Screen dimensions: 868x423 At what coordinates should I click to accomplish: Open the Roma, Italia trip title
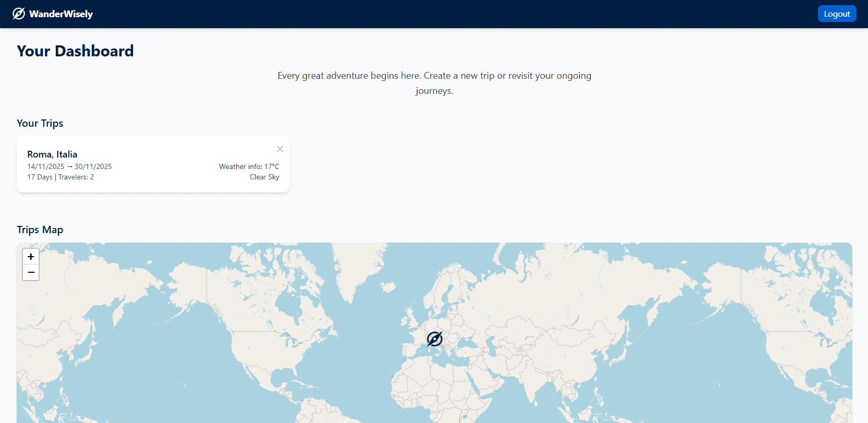[x=52, y=154]
